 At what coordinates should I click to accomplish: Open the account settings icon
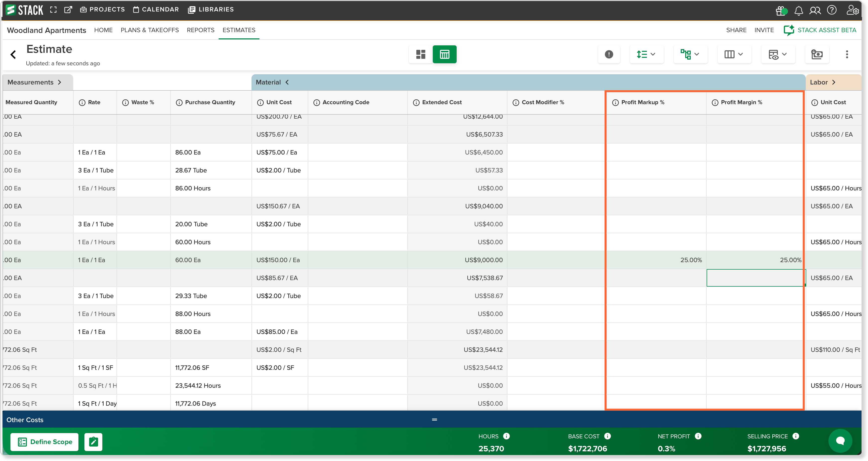pos(852,10)
